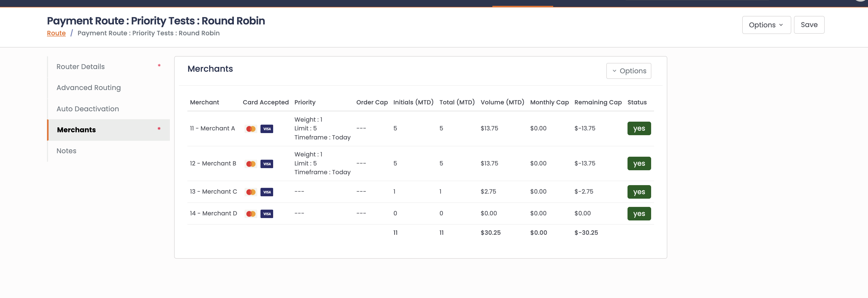Click Merchant B remaining cap $-13.75
This screenshot has height=298, width=868.
pos(585,164)
